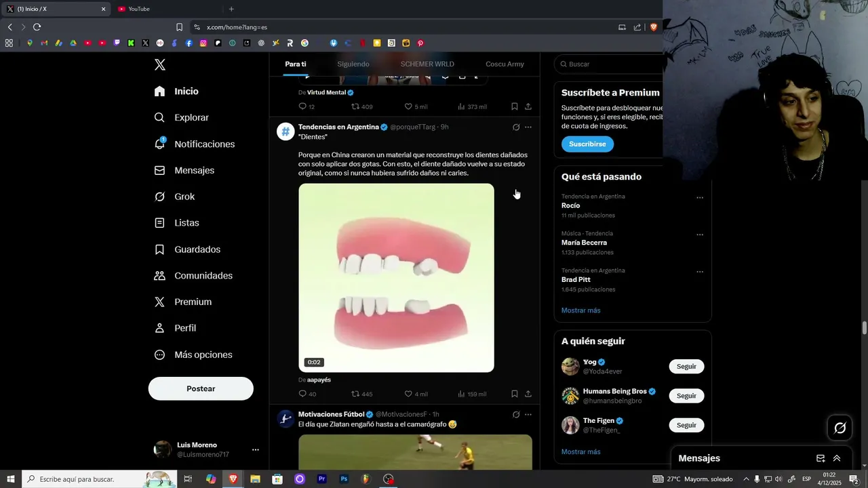The width and height of the screenshot is (868, 488).
Task: Follow Humans Being Bros account
Action: tap(686, 396)
